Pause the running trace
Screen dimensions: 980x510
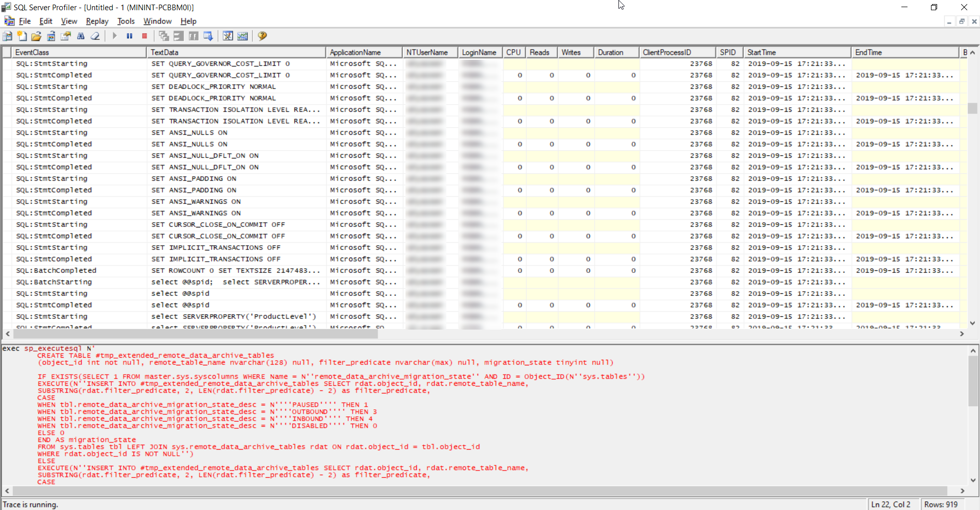(x=129, y=36)
